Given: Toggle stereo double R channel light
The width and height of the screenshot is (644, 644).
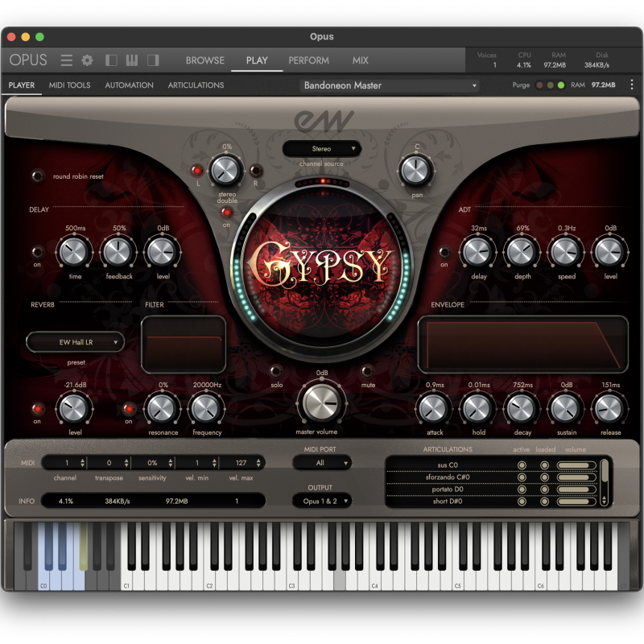Looking at the screenshot, I should point(256,170).
